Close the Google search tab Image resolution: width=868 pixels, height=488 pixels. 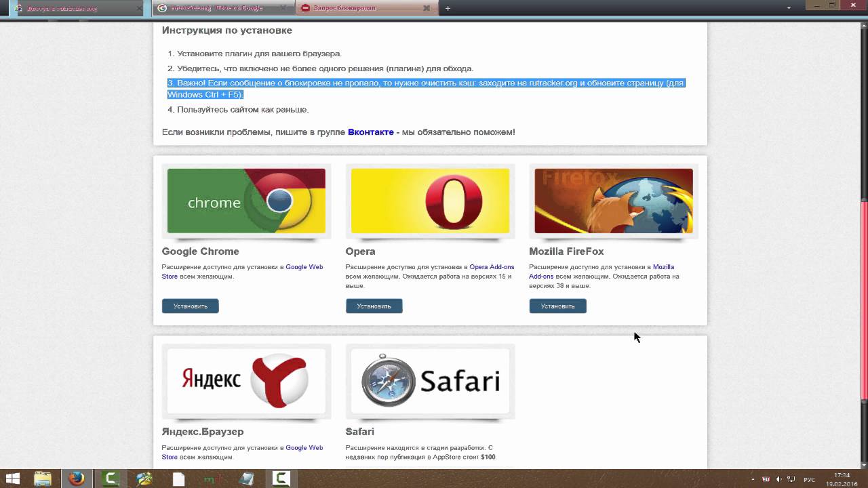[x=283, y=8]
